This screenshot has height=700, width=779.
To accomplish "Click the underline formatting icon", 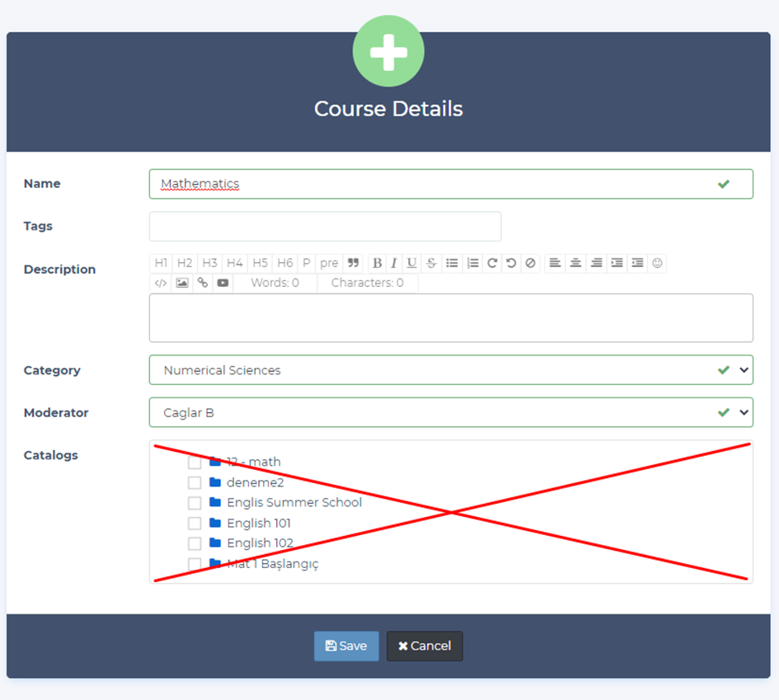I will [x=411, y=263].
